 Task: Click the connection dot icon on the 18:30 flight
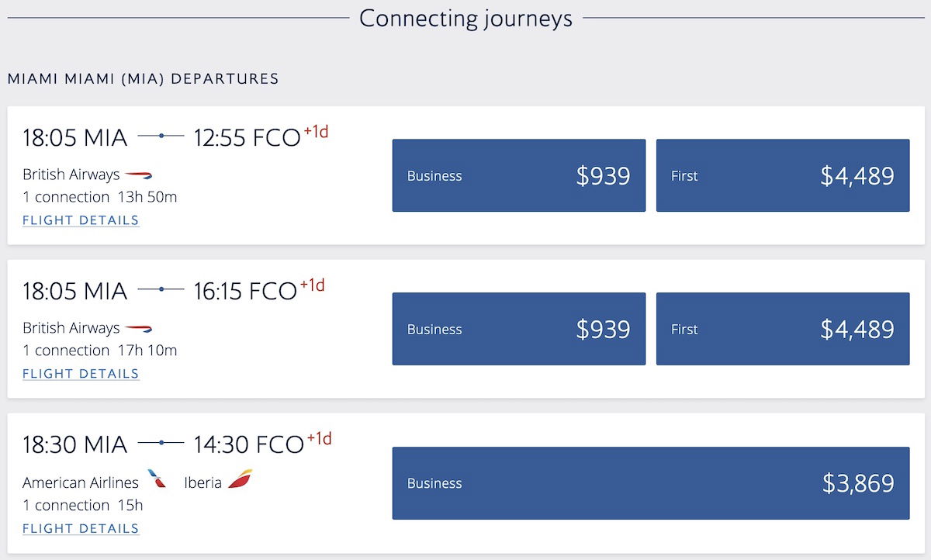pyautogui.click(x=161, y=444)
